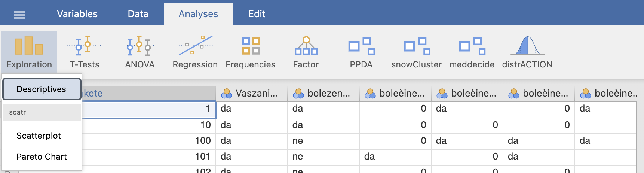
Task: Select the cell containing value 100
Action: click(149, 141)
